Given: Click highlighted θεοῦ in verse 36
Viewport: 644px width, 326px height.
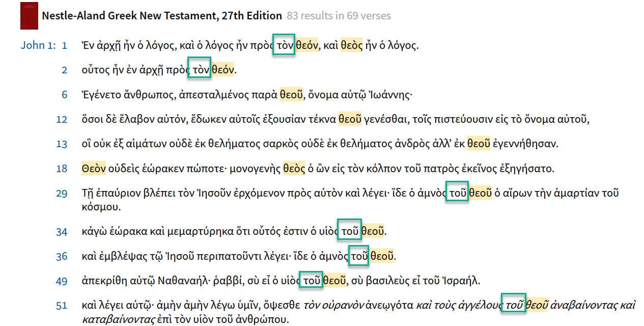Looking at the screenshot, I should [x=382, y=256].
